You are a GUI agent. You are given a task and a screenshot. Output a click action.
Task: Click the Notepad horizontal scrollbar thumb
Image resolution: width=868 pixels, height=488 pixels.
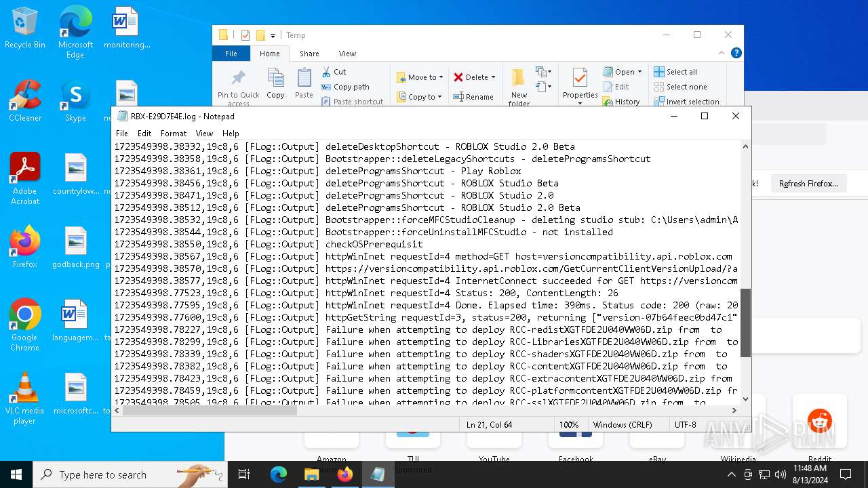coord(210,410)
